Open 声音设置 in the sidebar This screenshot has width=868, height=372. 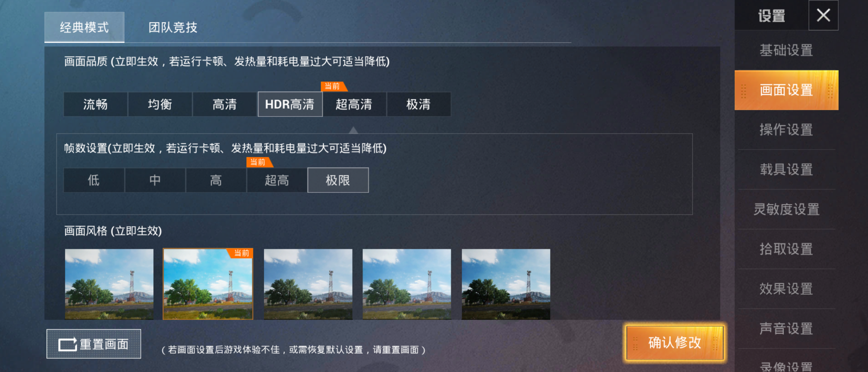point(786,329)
